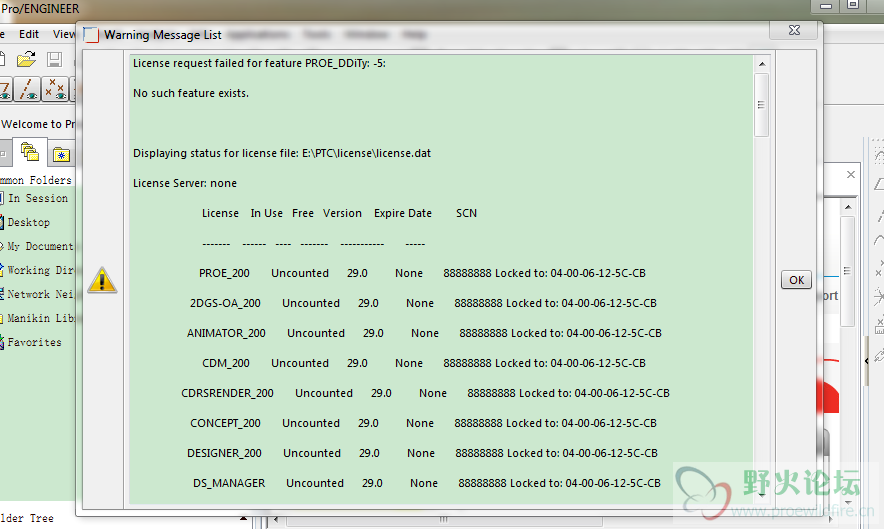Click the left arrow of horizontal scrollbar
The image size is (884, 529).
click(276, 519)
